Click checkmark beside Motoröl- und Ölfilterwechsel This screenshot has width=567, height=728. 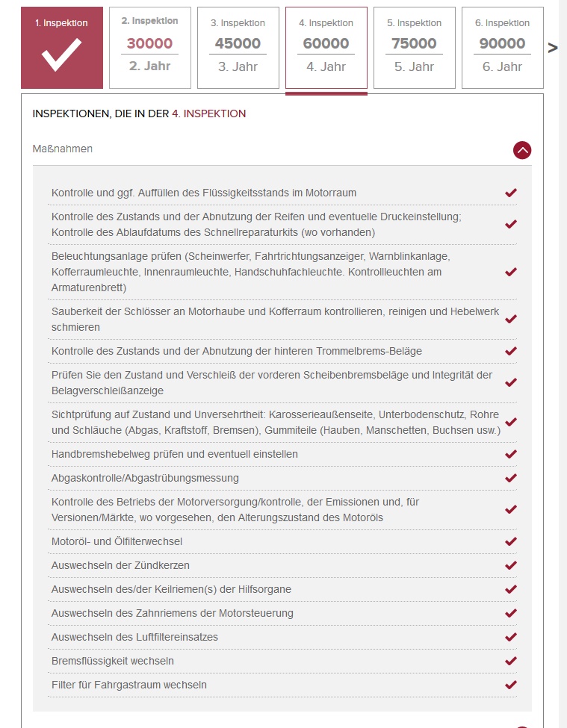coord(511,541)
